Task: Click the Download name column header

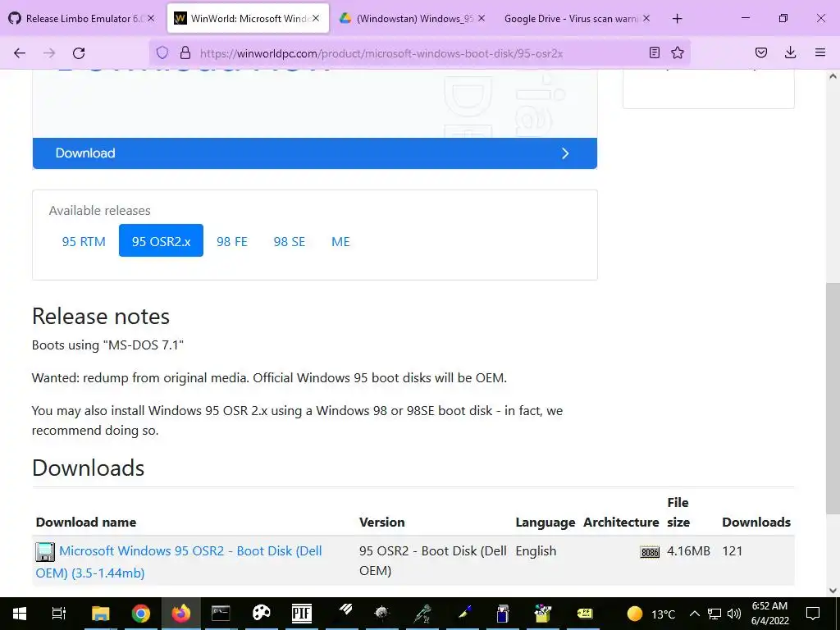Action: point(86,523)
